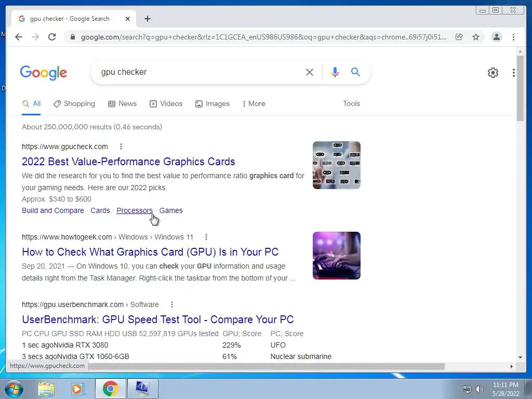Reload the page with the refresh icon
Viewport: 532px width, 399px height.
pos(52,37)
